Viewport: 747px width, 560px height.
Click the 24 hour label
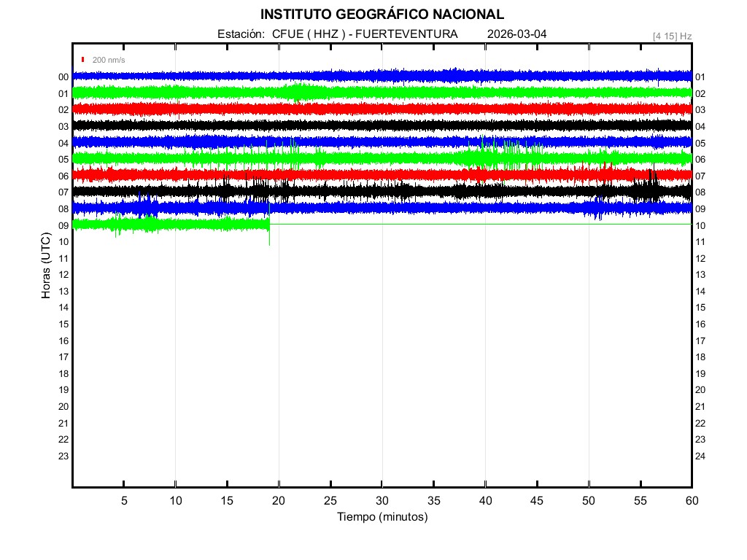[x=700, y=456]
